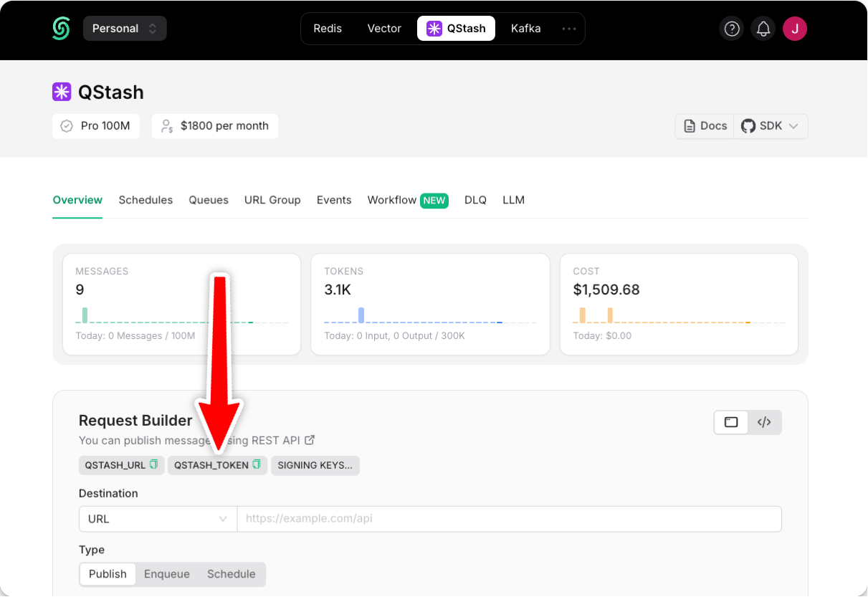Image resolution: width=868 pixels, height=597 pixels.
Task: Open the LLM tab
Action: coord(513,200)
